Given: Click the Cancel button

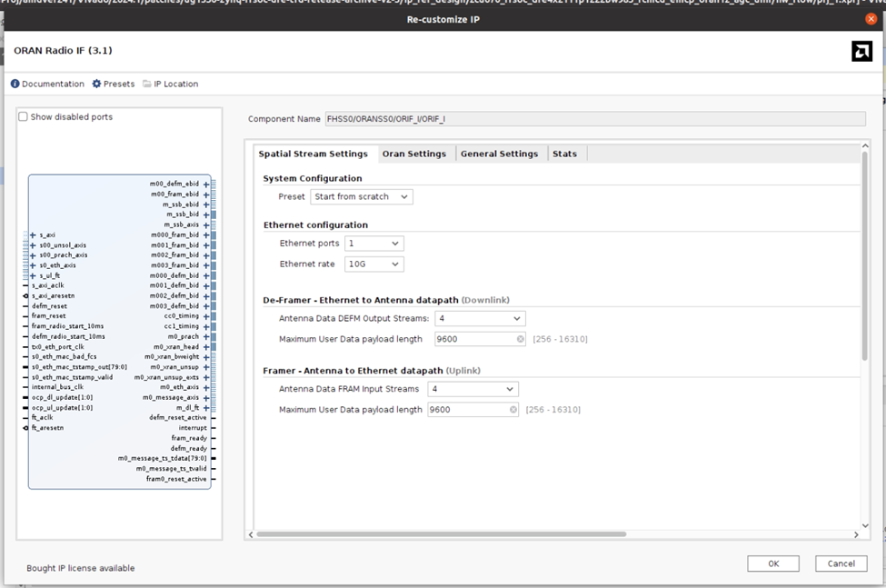Looking at the screenshot, I should tap(841, 563).
